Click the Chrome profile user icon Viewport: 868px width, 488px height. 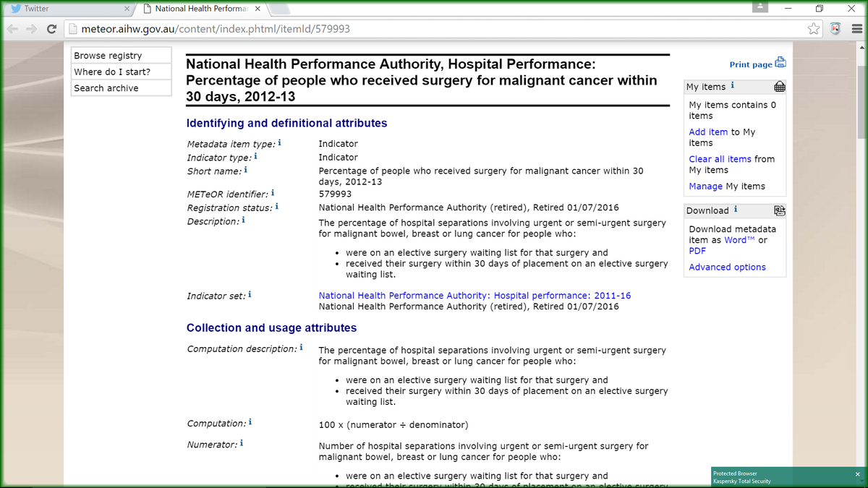(x=759, y=7)
